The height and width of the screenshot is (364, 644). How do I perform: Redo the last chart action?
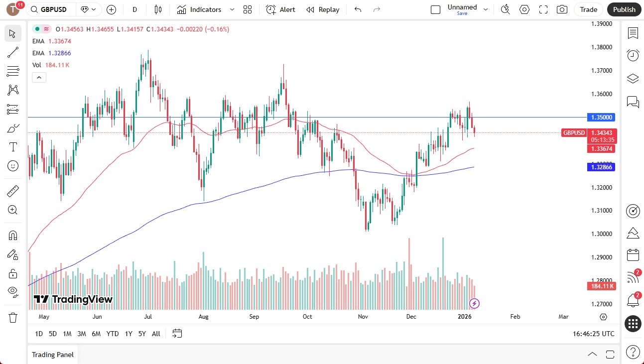pyautogui.click(x=377, y=9)
